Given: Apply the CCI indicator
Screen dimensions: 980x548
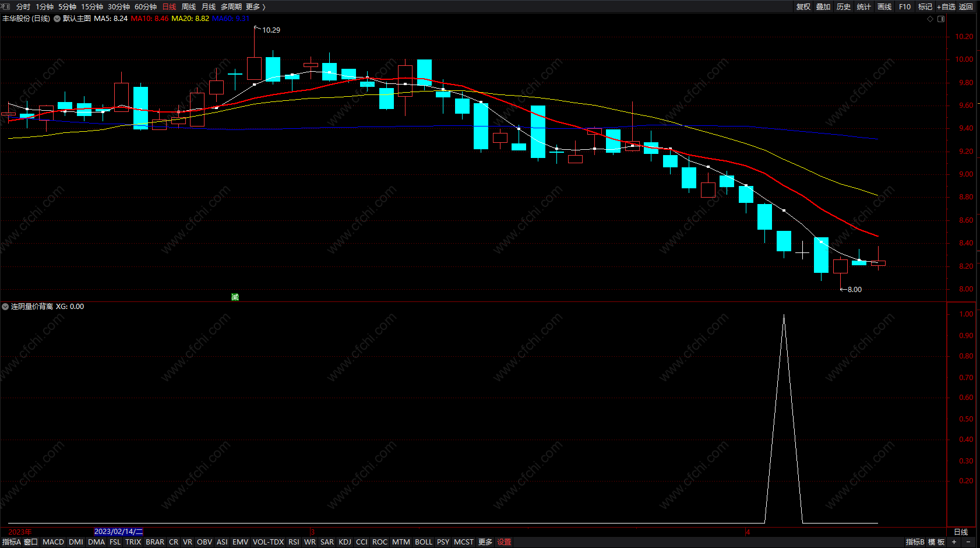Looking at the screenshot, I should click(362, 542).
